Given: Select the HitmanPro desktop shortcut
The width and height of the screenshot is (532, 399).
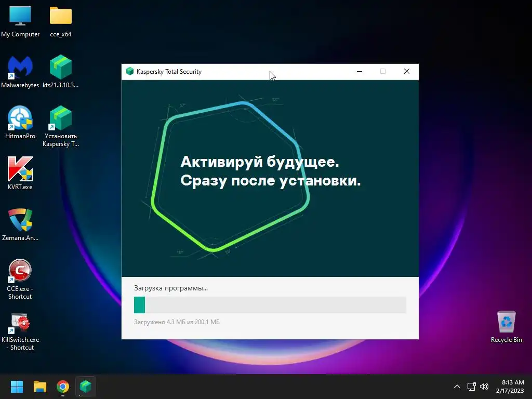Looking at the screenshot, I should [20, 123].
